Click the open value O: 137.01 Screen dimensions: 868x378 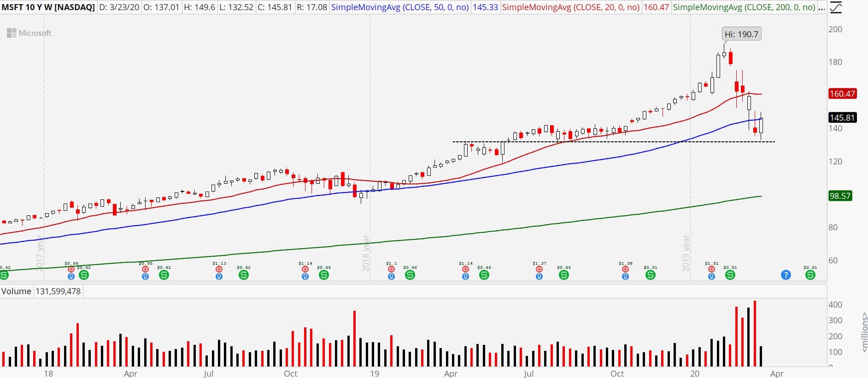pos(161,7)
